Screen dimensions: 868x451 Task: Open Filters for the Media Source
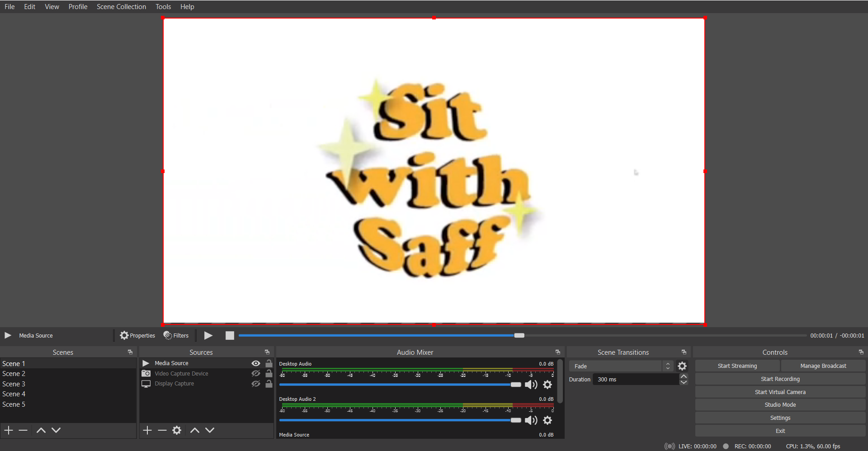point(176,336)
